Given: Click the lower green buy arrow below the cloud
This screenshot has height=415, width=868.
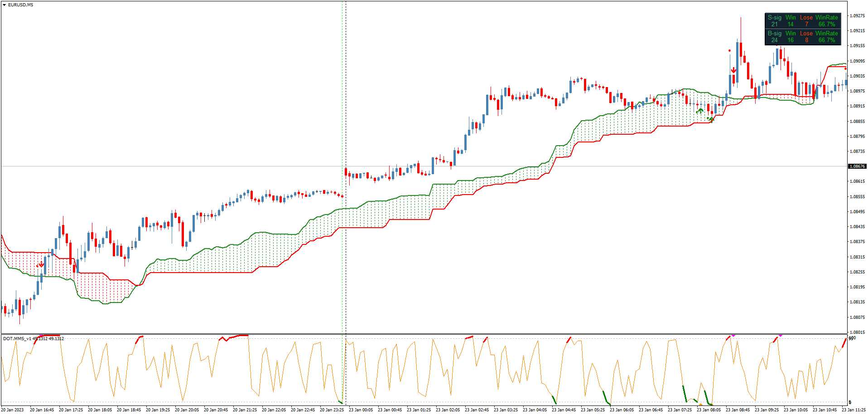Looking at the screenshot, I should [x=712, y=120].
